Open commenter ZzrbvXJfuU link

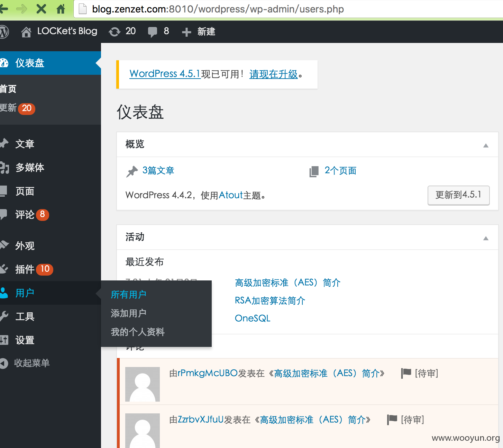[201, 420]
